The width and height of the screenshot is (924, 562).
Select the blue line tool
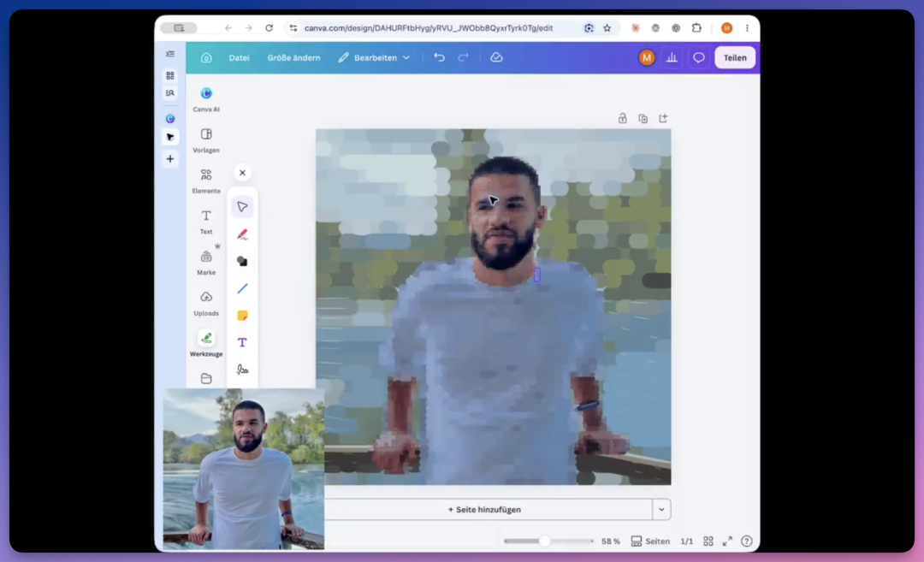pos(242,288)
